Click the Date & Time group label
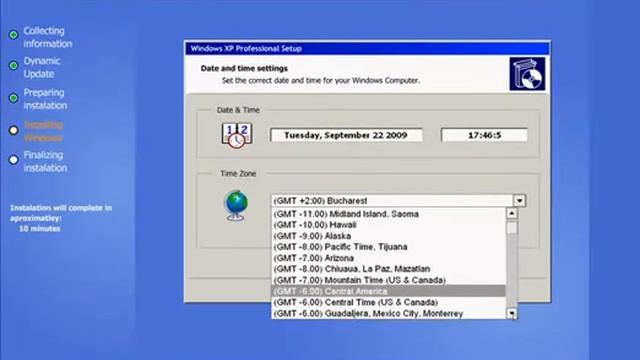This screenshot has height=360, width=640. coord(238,110)
